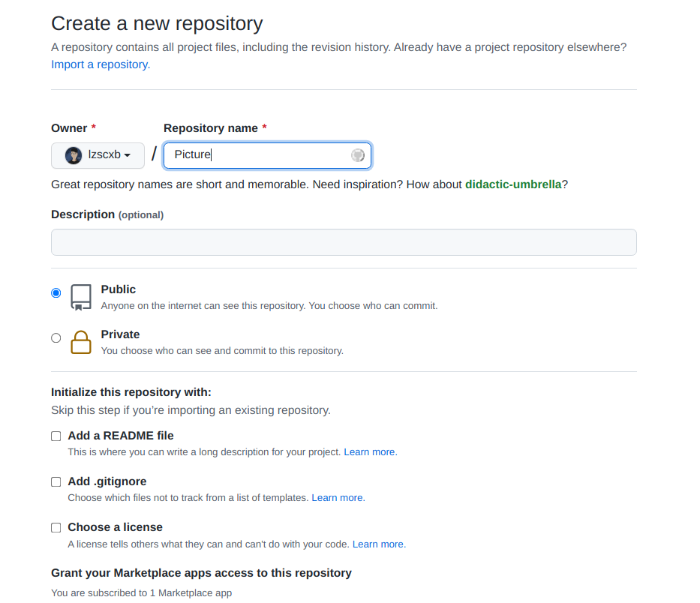Click the public repository book icon
This screenshot has width=700, height=603.
(x=81, y=297)
